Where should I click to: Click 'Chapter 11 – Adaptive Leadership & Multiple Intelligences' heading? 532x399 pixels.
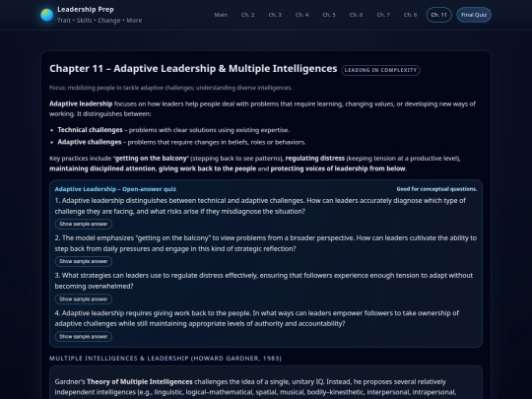(193, 69)
